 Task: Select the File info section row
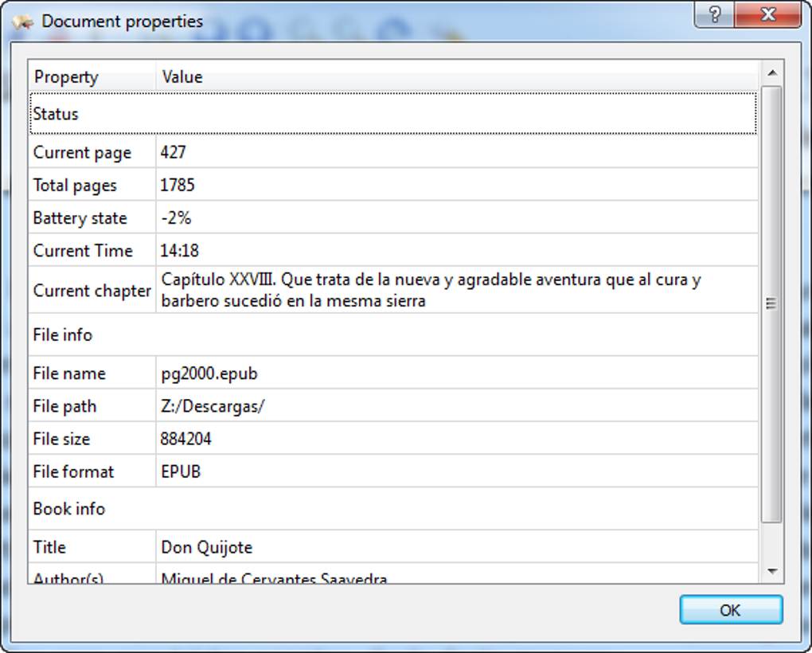(393, 334)
